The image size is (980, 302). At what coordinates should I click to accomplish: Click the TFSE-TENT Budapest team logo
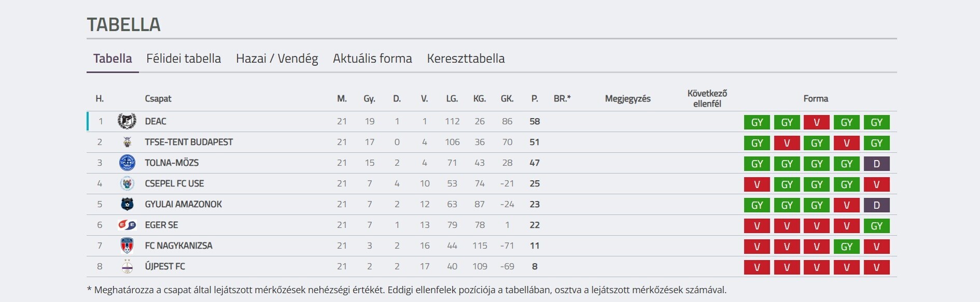127,142
